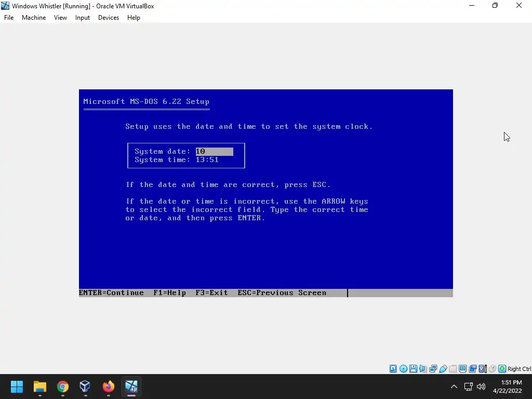This screenshot has height=399, width=532.
Task: Click ENTER=Continue in the setup bar
Action: pos(111,293)
